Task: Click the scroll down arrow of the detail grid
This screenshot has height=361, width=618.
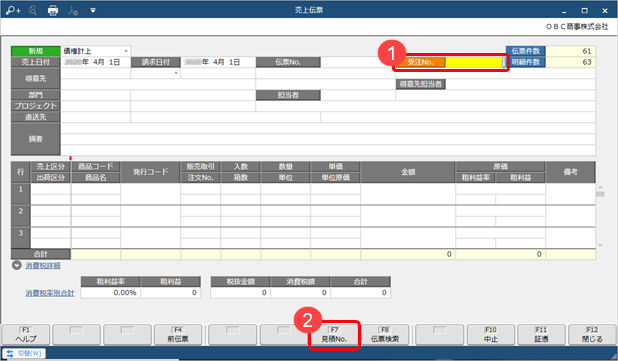Action: coord(600,245)
